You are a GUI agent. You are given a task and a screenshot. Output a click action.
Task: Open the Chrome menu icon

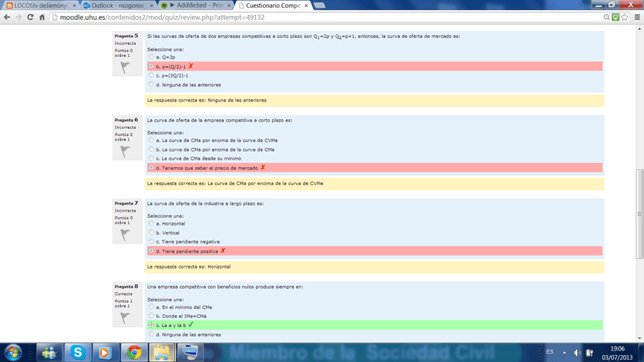coord(637,17)
